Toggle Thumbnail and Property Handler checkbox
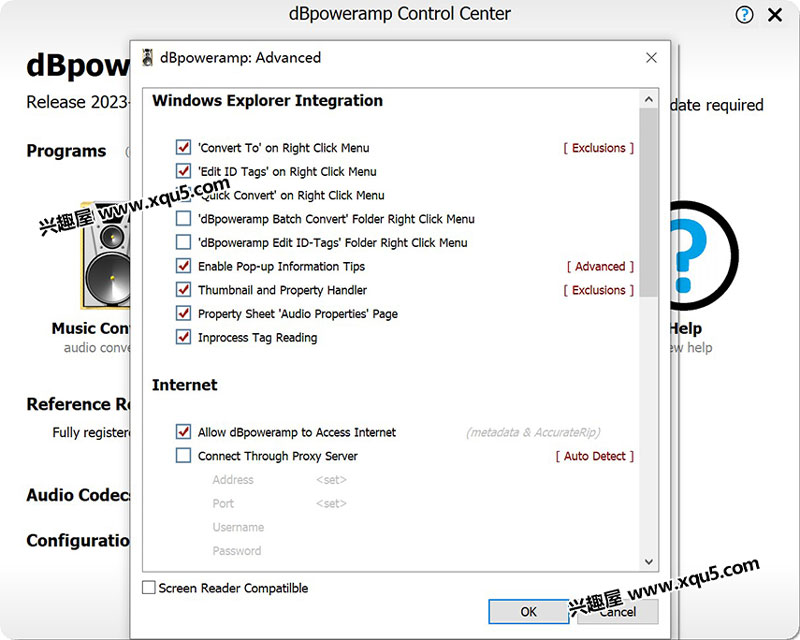The image size is (800, 640). click(183, 289)
